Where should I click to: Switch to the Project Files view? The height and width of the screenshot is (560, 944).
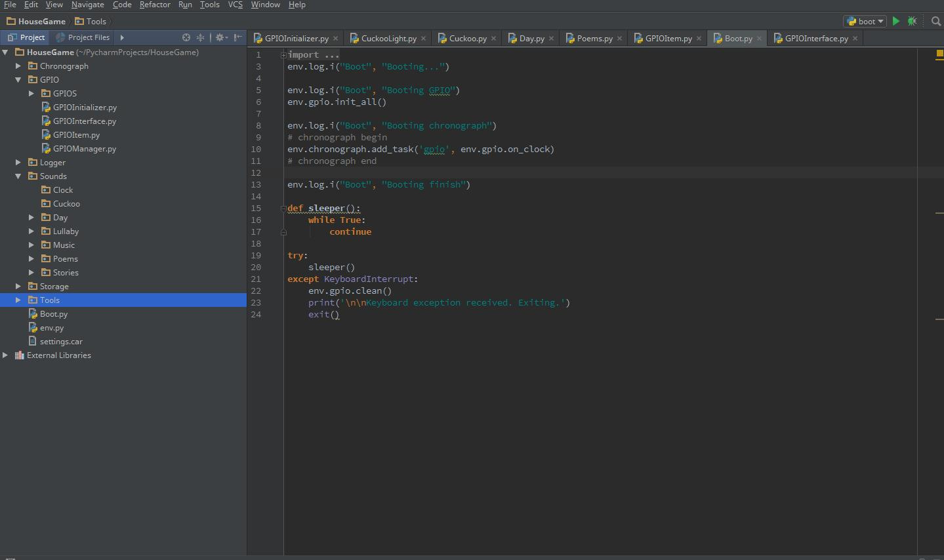(83, 37)
